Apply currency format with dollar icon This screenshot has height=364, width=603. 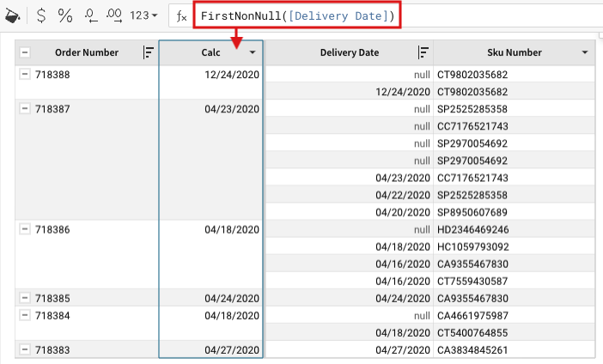coord(41,15)
